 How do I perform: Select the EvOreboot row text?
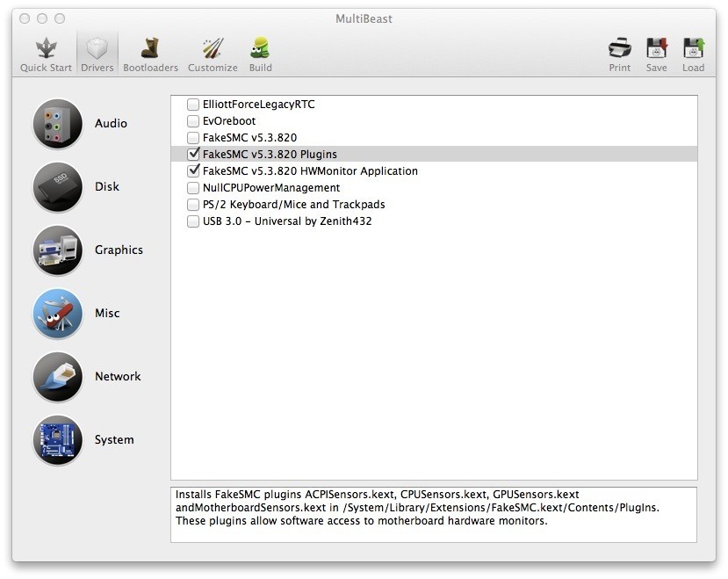[x=229, y=121]
